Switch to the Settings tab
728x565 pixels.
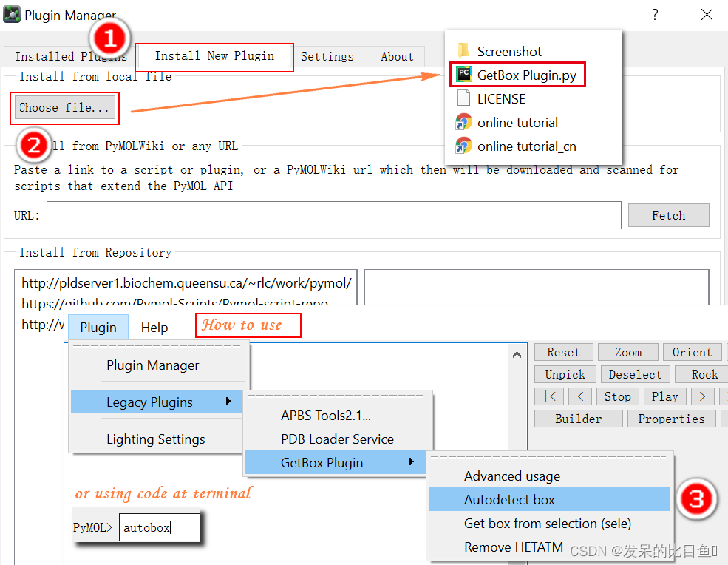pos(328,56)
